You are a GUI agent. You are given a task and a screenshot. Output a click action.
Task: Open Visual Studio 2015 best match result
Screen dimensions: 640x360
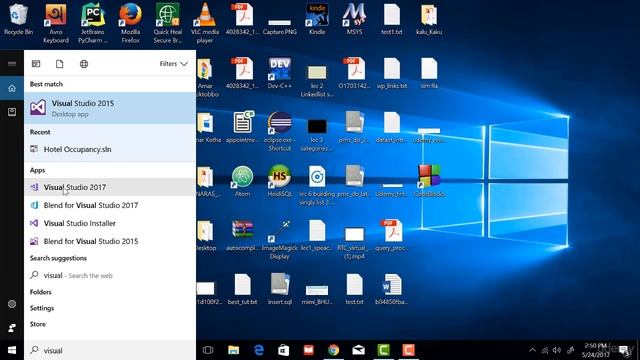point(110,108)
